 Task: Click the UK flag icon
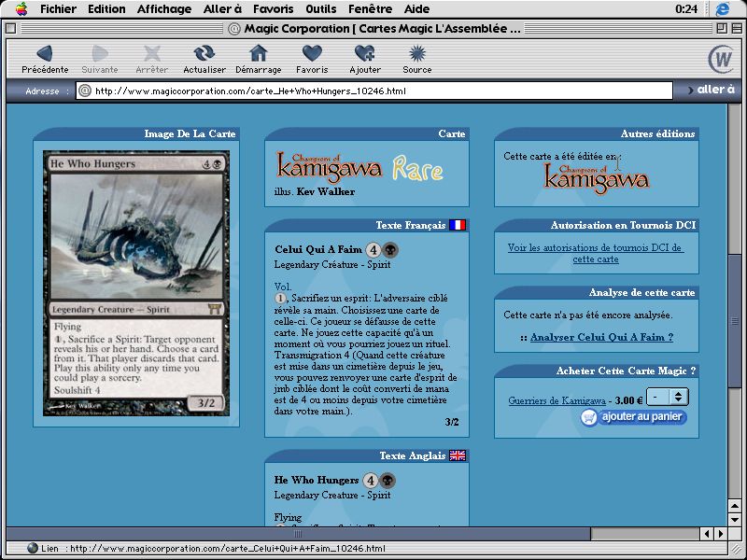[458, 455]
